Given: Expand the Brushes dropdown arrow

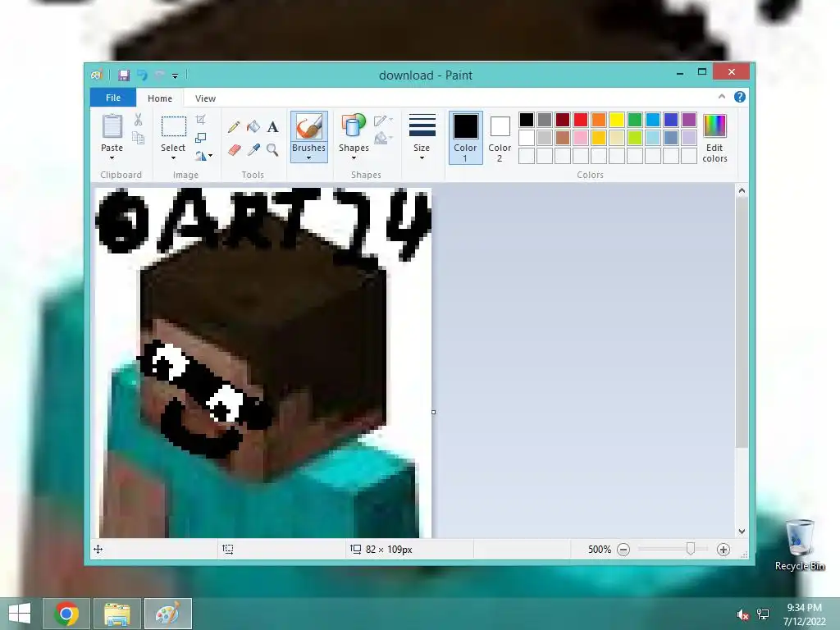Looking at the screenshot, I should coord(308,158).
